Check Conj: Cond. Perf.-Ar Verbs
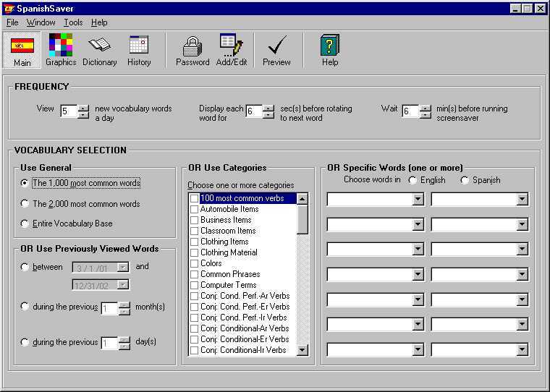Screen dimensions: 550x392 194,297
